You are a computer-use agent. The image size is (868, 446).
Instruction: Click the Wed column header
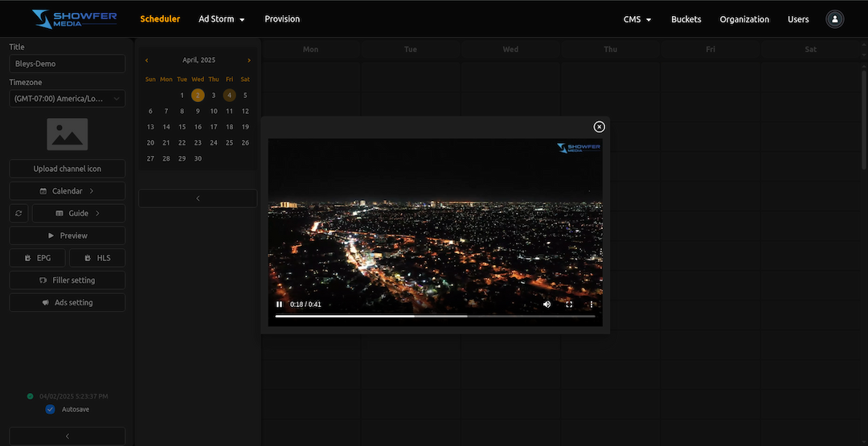(510, 49)
